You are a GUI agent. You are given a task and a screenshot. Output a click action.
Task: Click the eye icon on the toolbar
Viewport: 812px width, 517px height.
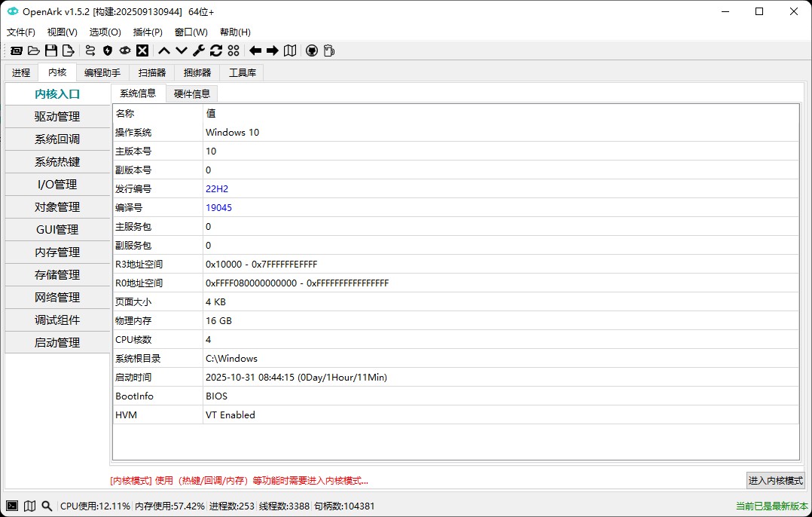[125, 50]
